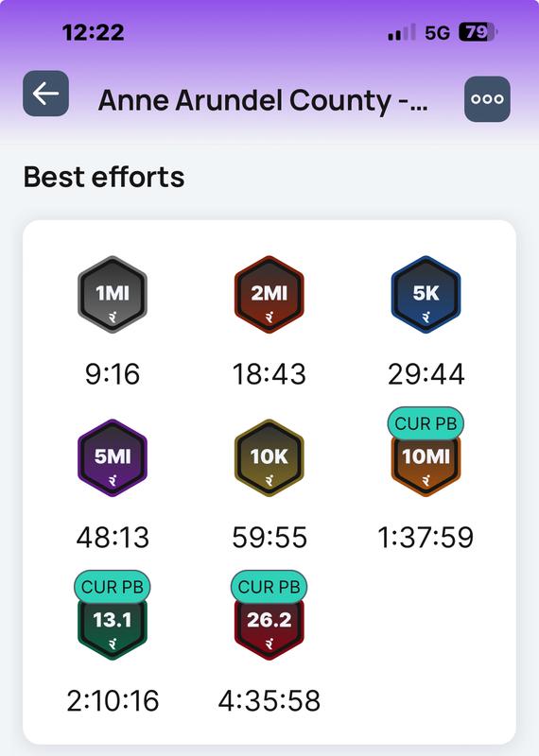The width and height of the screenshot is (539, 756).
Task: Tap the CUR PB tag above 26.2
Action: (x=269, y=587)
